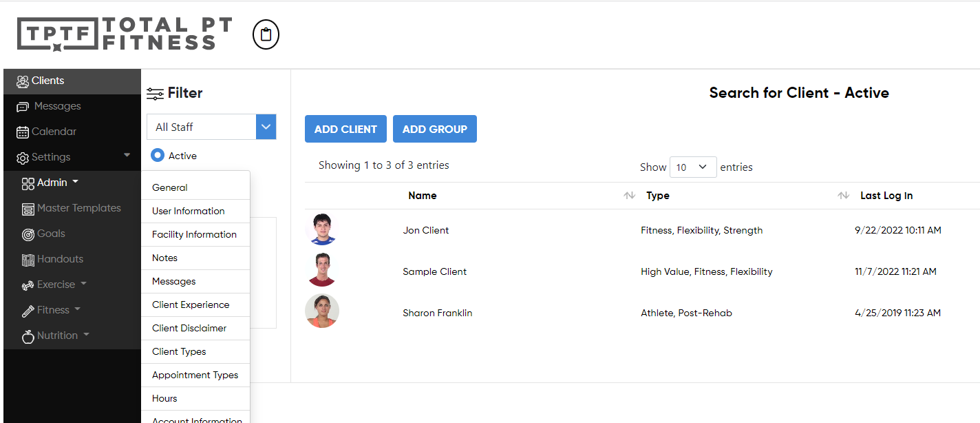Click the Total PT Fitness logo
The width and height of the screenshot is (980, 423).
(x=125, y=34)
